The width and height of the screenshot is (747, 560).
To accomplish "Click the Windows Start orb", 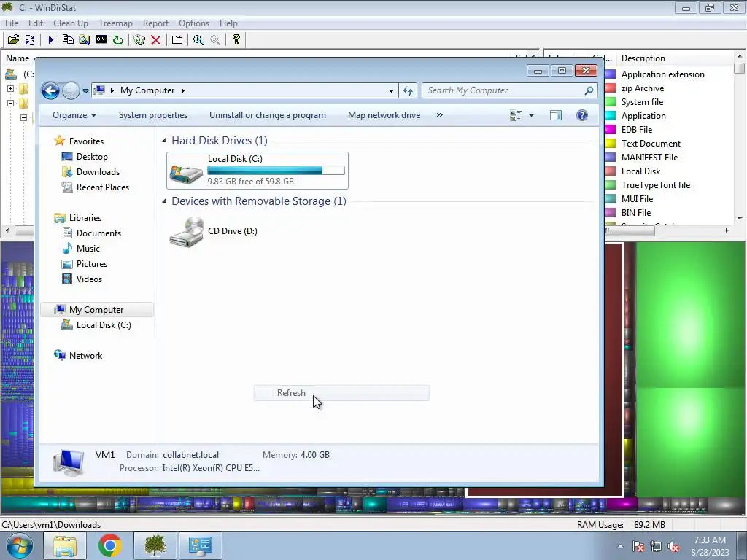I will 19,545.
